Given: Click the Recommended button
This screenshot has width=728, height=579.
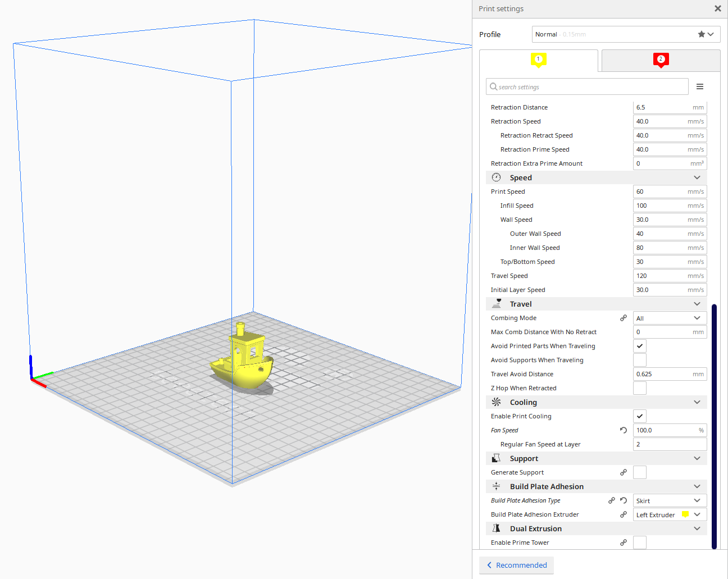Looking at the screenshot, I should (x=516, y=565).
